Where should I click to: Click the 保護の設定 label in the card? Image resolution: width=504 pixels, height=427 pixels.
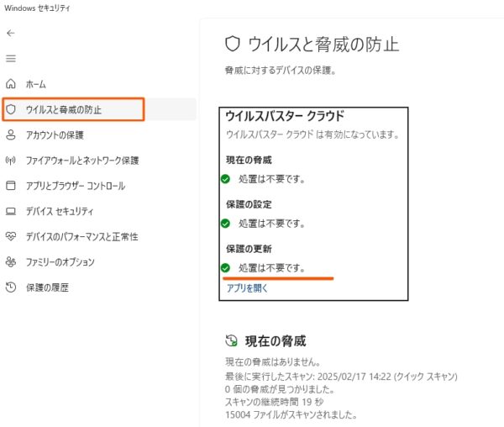[249, 204]
